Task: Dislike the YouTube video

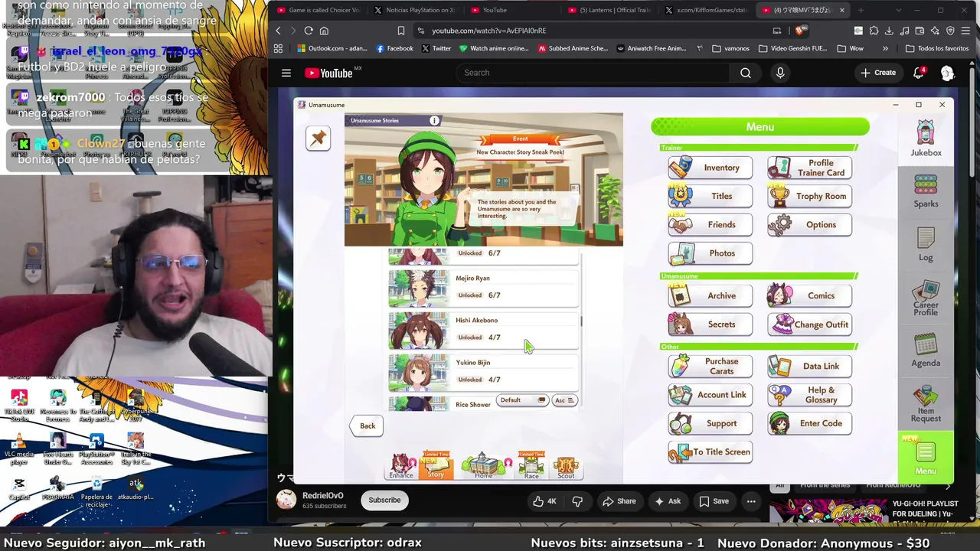Action: click(577, 501)
